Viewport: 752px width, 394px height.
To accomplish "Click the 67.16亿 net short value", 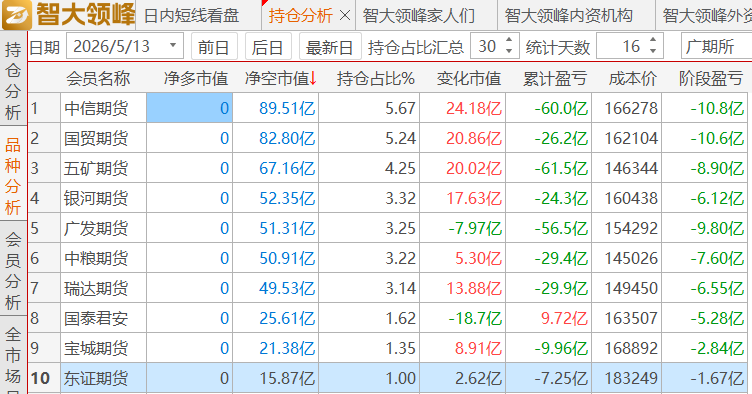I will (x=276, y=168).
